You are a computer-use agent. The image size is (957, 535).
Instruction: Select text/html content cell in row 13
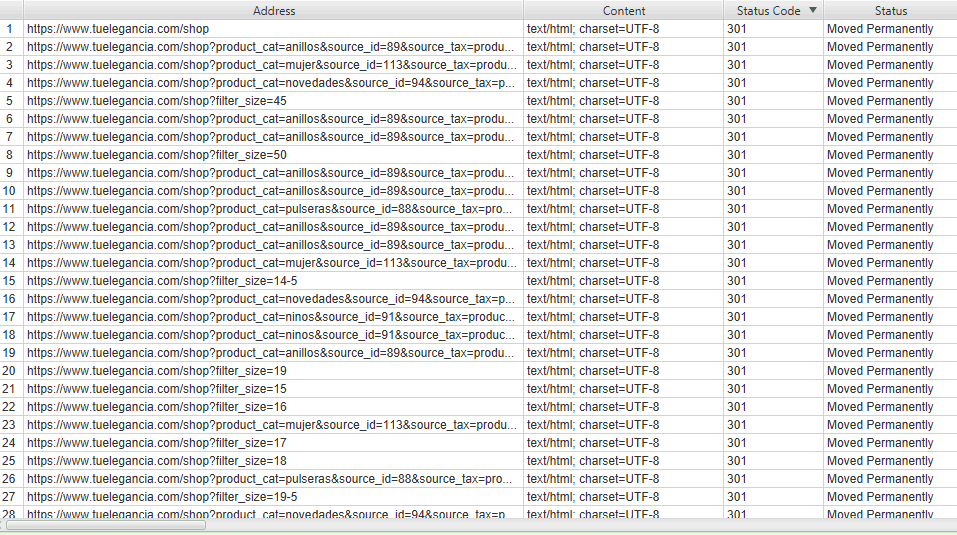click(x=593, y=245)
